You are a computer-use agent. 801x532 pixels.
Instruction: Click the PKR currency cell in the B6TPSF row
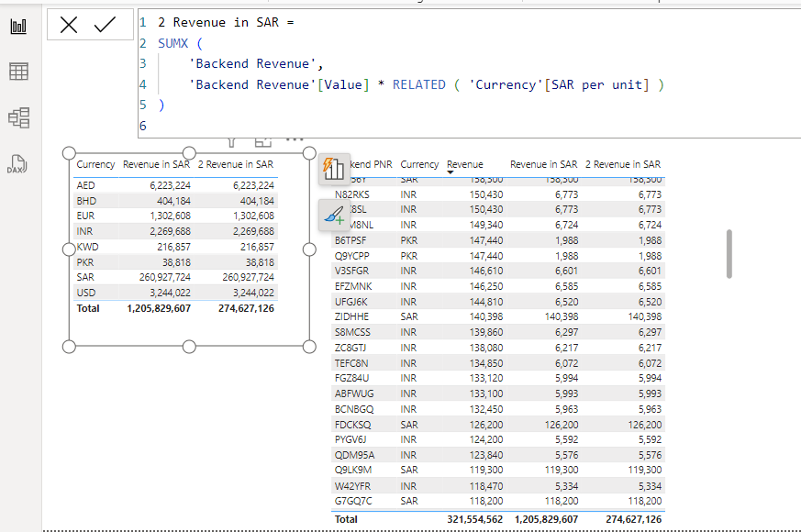pos(408,240)
